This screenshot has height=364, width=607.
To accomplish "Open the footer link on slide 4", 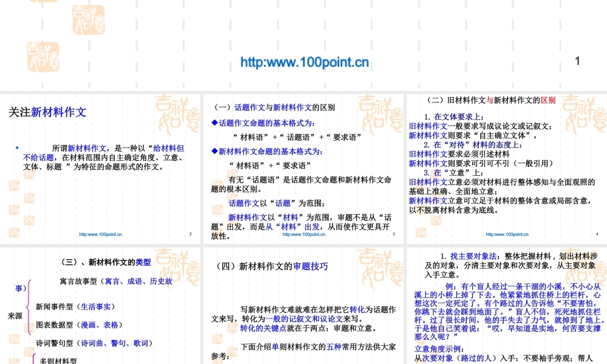I will pyautogui.click(x=507, y=234).
